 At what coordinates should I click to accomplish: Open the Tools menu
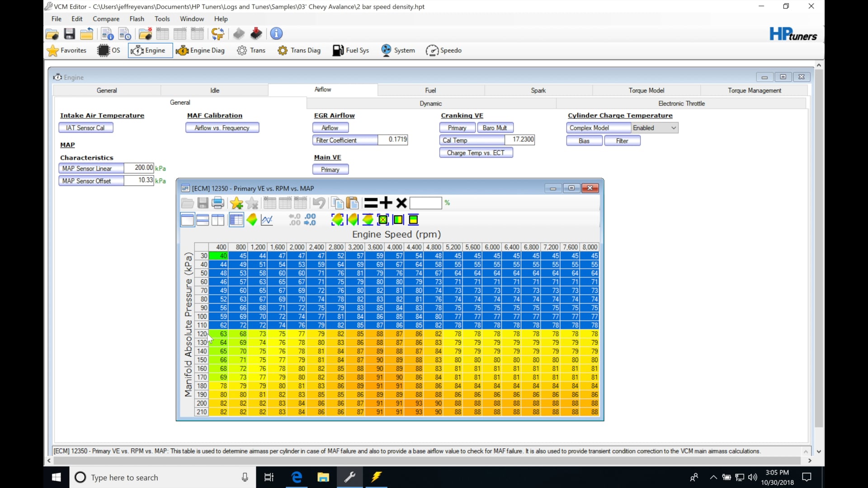coord(162,19)
